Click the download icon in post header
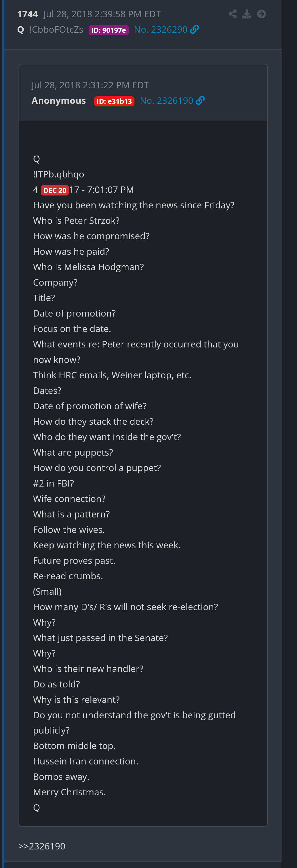Screen dimensions: 297x868 247,14
